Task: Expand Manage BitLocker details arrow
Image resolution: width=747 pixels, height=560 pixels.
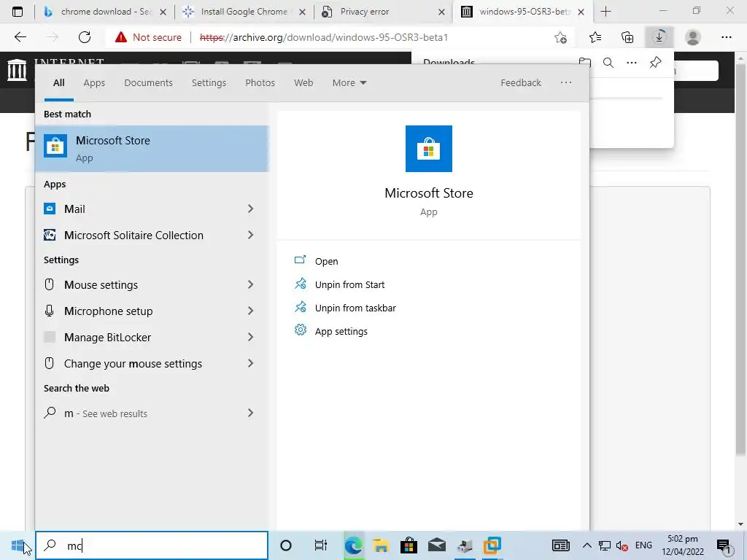Action: [251, 337]
